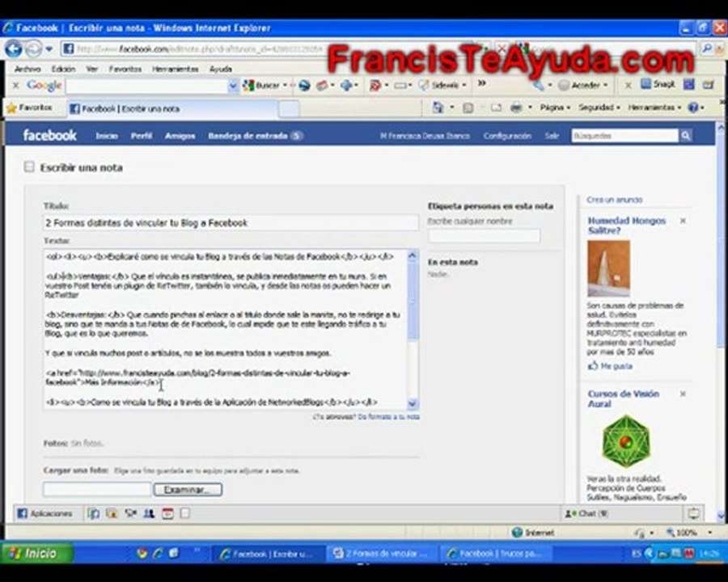Click the Salir link

(x=552, y=136)
